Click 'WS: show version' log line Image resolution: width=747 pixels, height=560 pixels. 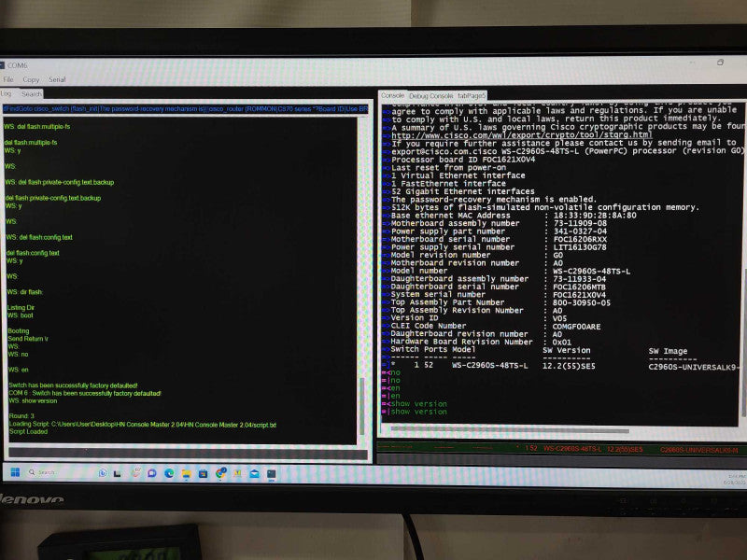coord(33,401)
